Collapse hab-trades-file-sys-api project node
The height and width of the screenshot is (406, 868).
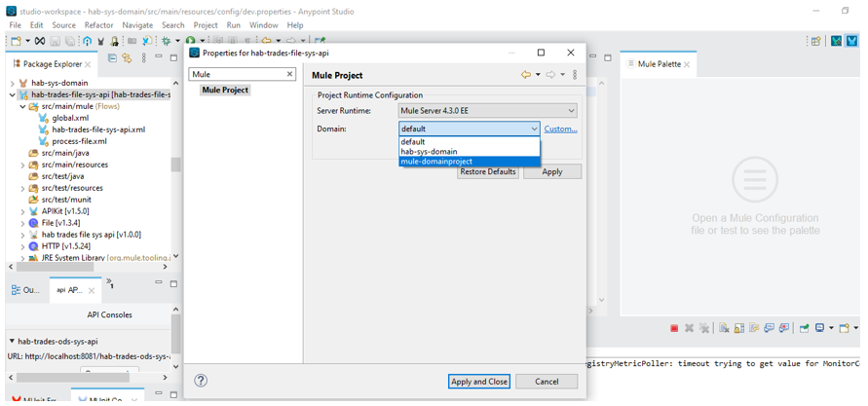pyautogui.click(x=13, y=94)
